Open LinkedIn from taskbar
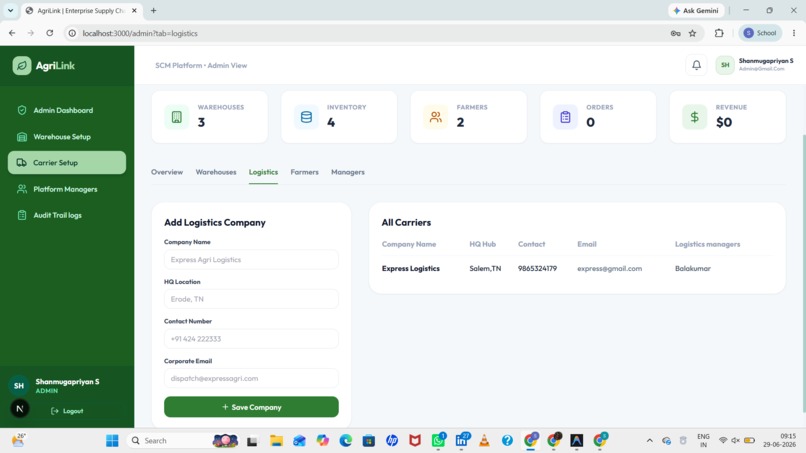 pyautogui.click(x=462, y=441)
